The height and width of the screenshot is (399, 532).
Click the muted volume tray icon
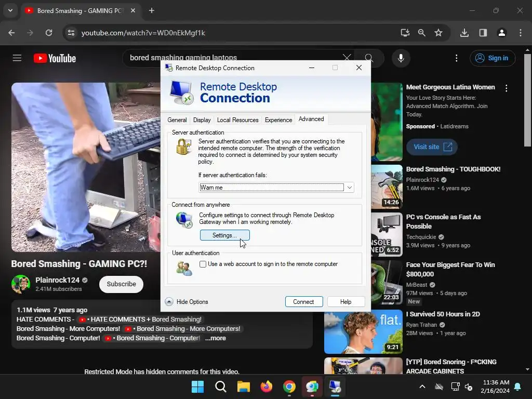click(x=469, y=387)
